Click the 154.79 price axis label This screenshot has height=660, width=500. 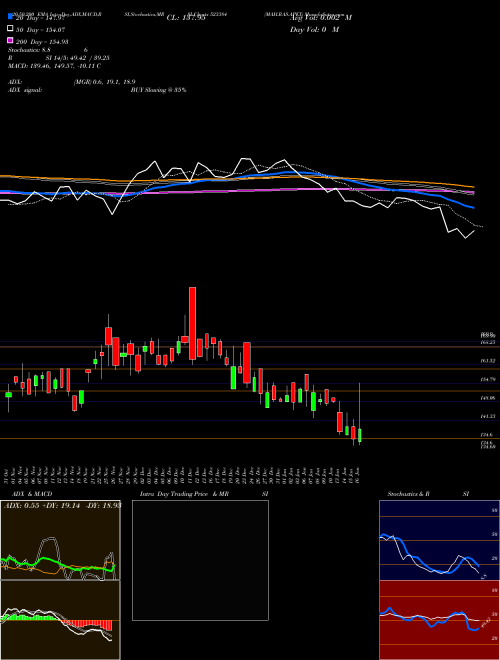tap(488, 380)
